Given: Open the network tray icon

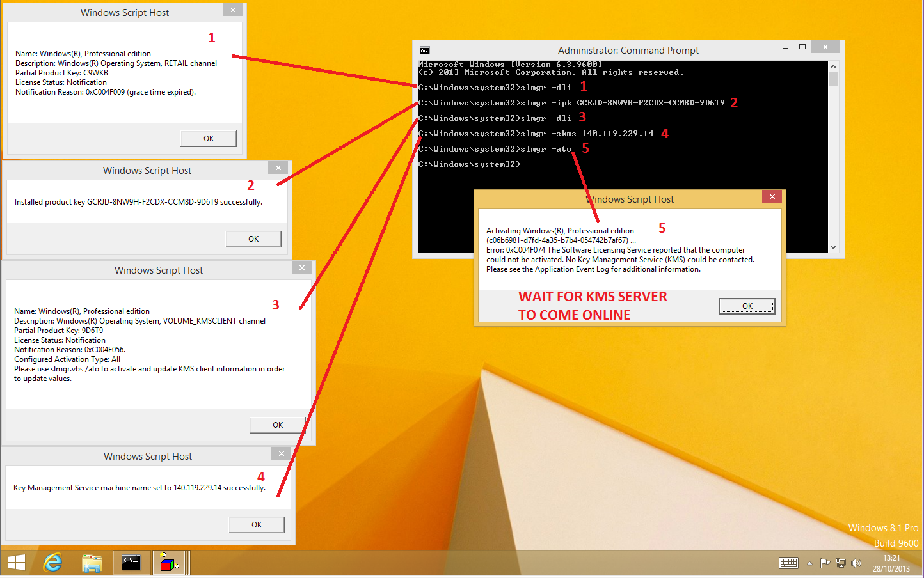Looking at the screenshot, I should tap(840, 563).
